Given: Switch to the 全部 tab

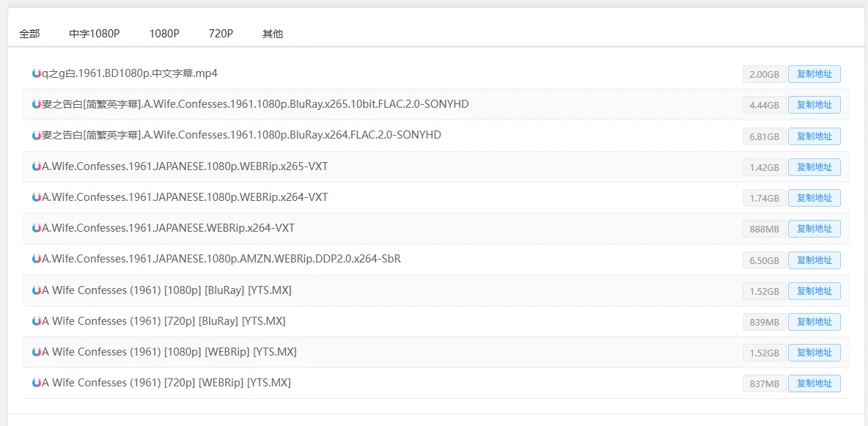Looking at the screenshot, I should [29, 34].
